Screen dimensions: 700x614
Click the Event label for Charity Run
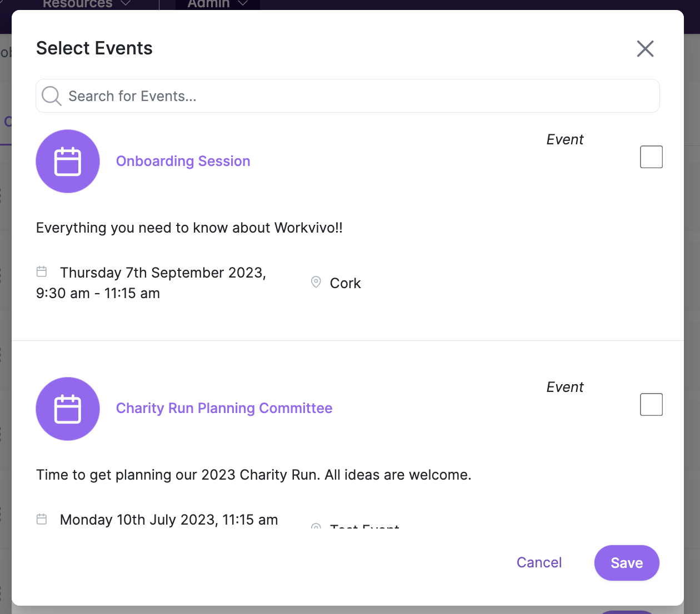click(x=565, y=387)
